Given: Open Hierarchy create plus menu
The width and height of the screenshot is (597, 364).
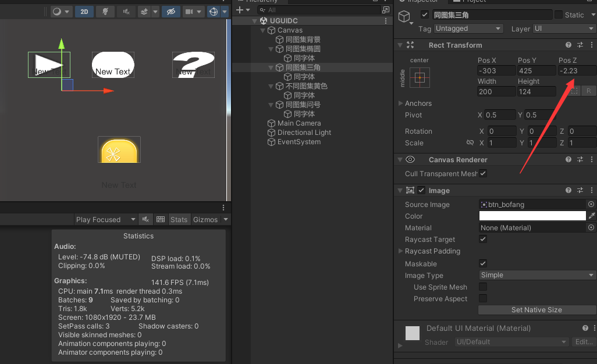Looking at the screenshot, I should tap(243, 10).
